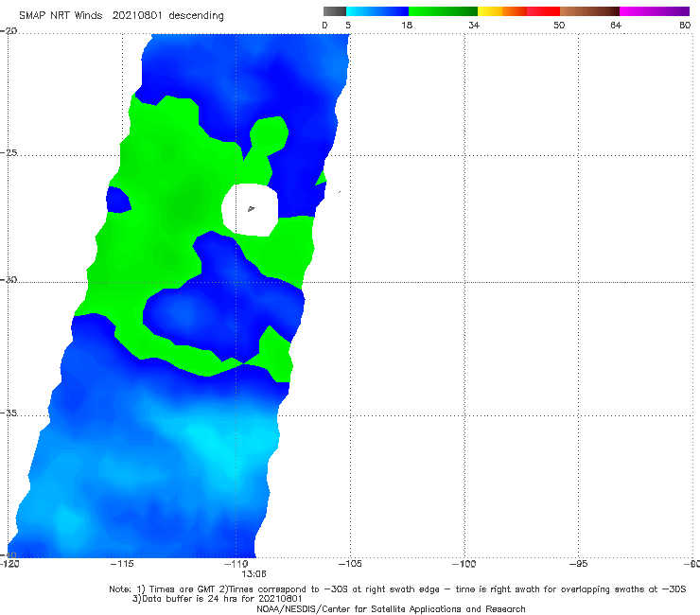Click the note line beginning 'Times are GMT'
Screen dimensions: 700x615
tap(397, 589)
